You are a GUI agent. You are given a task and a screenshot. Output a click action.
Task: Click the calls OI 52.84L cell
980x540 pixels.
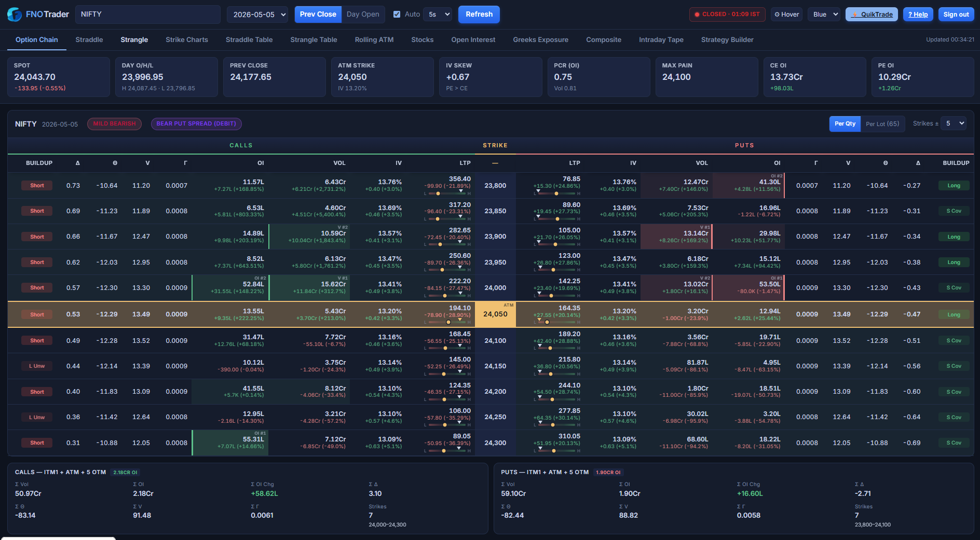pos(230,288)
